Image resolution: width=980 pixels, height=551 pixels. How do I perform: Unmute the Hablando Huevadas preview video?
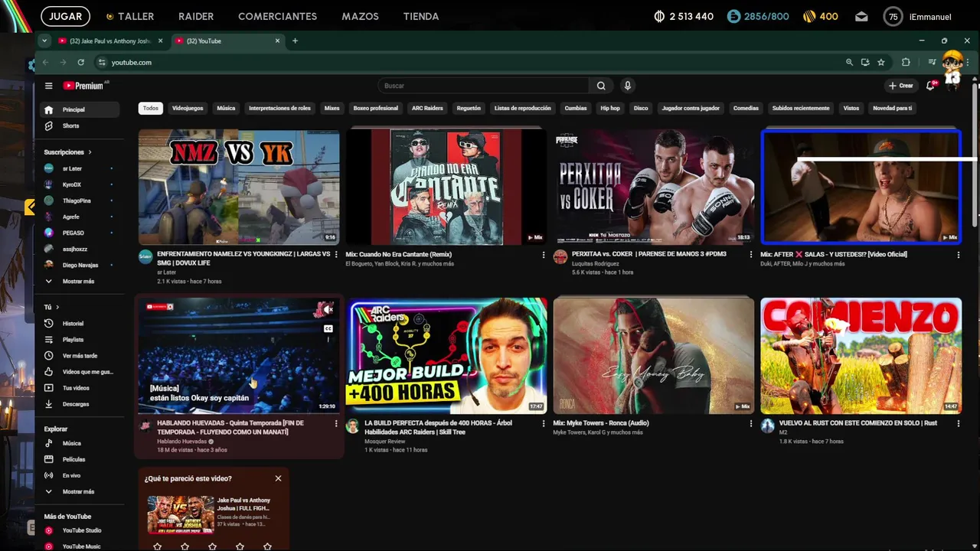(328, 309)
